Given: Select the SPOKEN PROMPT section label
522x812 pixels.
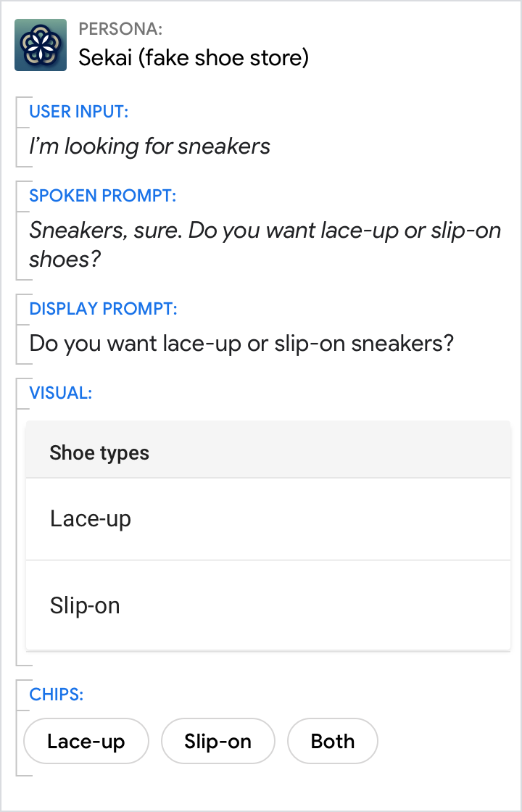Looking at the screenshot, I should coord(102,196).
